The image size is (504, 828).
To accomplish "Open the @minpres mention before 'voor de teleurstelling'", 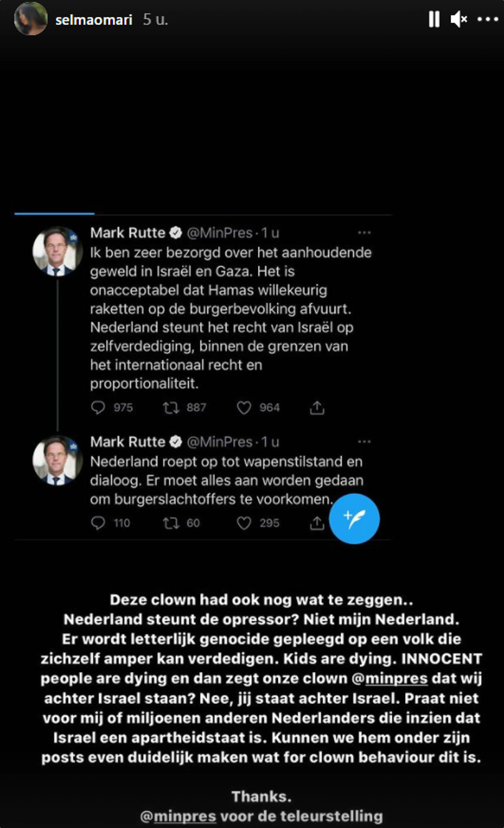I will tap(178, 816).
